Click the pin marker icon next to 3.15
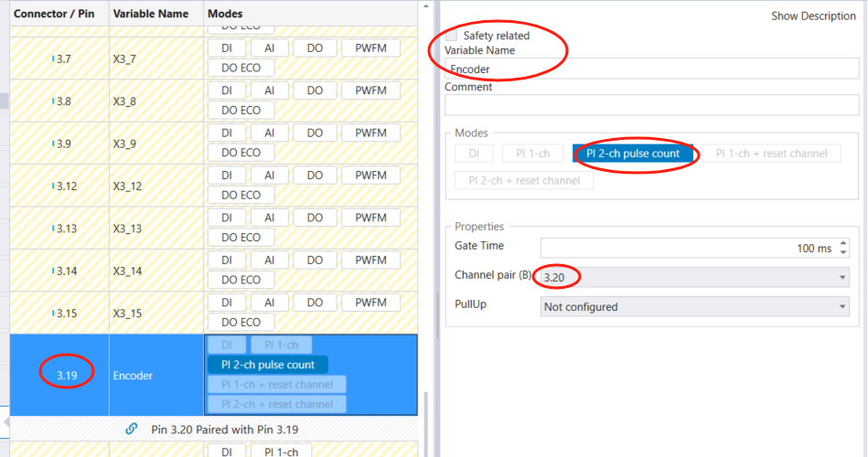This screenshot has width=868, height=457. (x=52, y=314)
